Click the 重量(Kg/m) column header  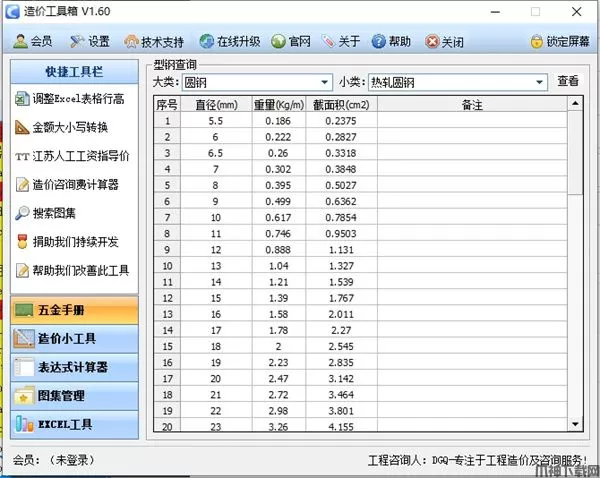click(x=279, y=104)
